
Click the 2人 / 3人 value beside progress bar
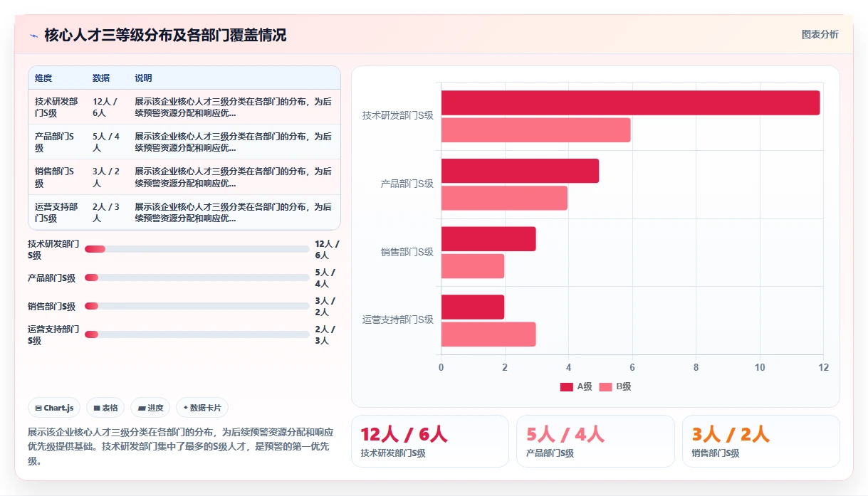tap(325, 334)
